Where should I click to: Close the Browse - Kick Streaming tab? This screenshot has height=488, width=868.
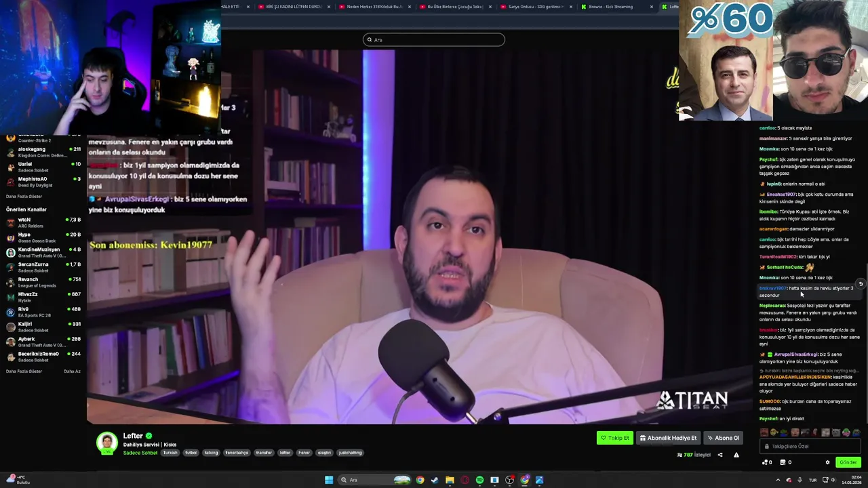pyautogui.click(x=651, y=7)
